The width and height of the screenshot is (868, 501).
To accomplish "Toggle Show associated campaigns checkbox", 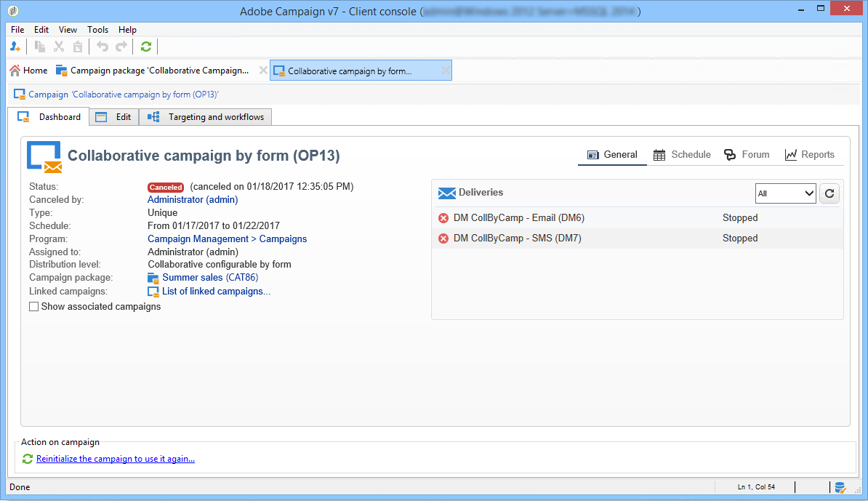I will 33,307.
